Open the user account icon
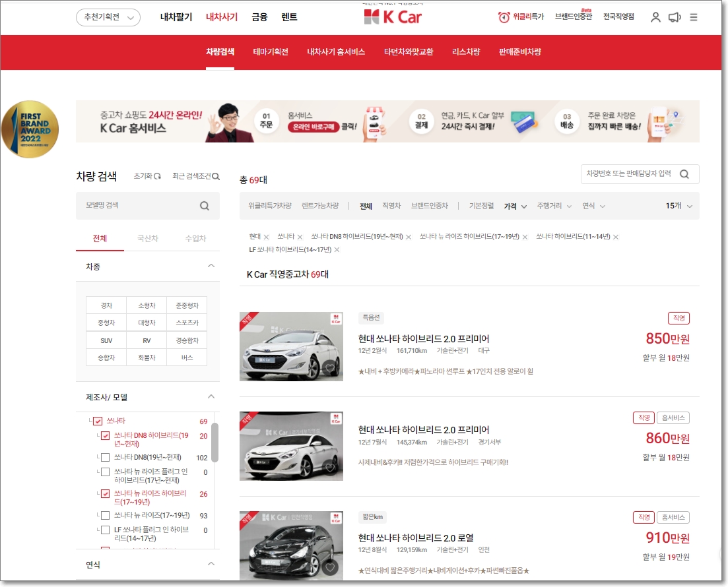This screenshot has height=587, width=728. click(655, 17)
